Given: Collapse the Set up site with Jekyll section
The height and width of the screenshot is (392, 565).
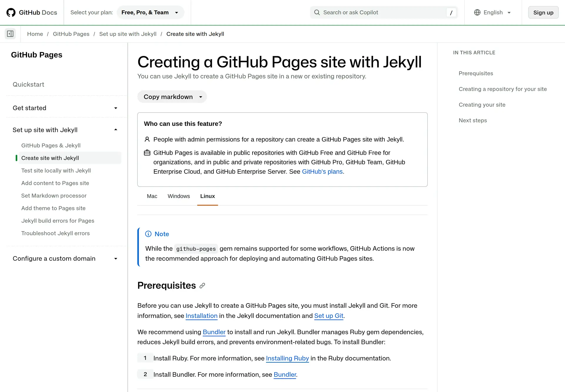Looking at the screenshot, I should 65,130.
